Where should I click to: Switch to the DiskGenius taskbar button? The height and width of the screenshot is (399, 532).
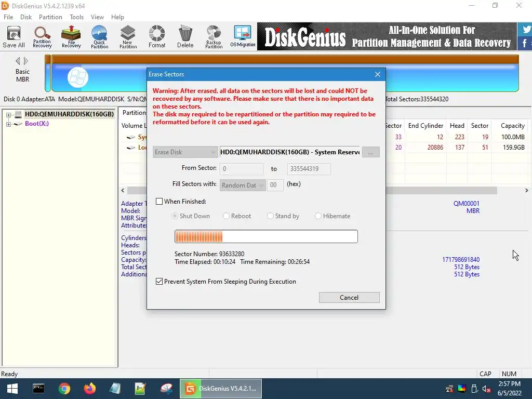point(220,389)
